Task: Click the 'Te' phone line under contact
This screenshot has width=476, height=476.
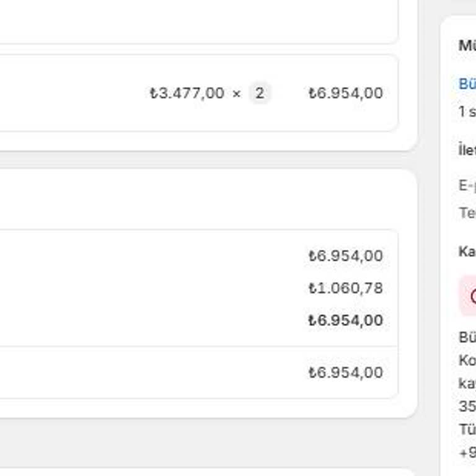Action: 467,213
